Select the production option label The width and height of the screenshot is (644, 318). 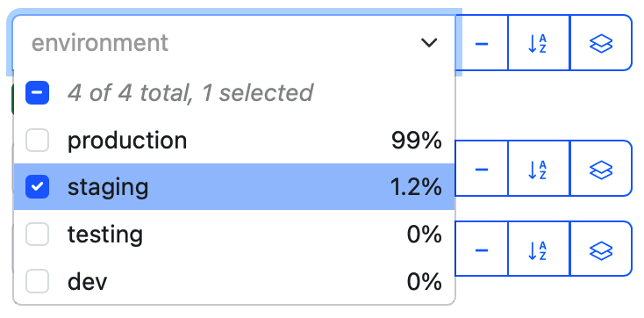coord(127,141)
